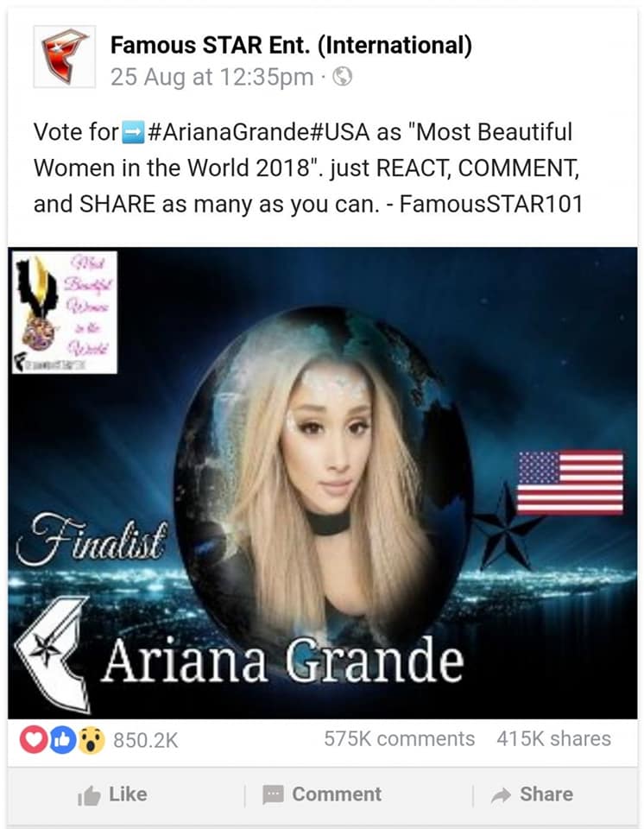Click the Most Beautiful Women badge thumbnail
The height and width of the screenshot is (829, 644).
[x=65, y=313]
